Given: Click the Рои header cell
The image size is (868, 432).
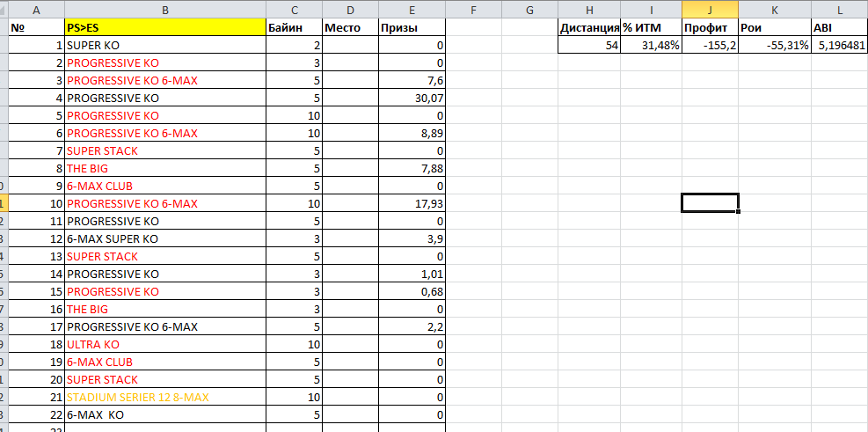Looking at the screenshot, I should point(775,27).
